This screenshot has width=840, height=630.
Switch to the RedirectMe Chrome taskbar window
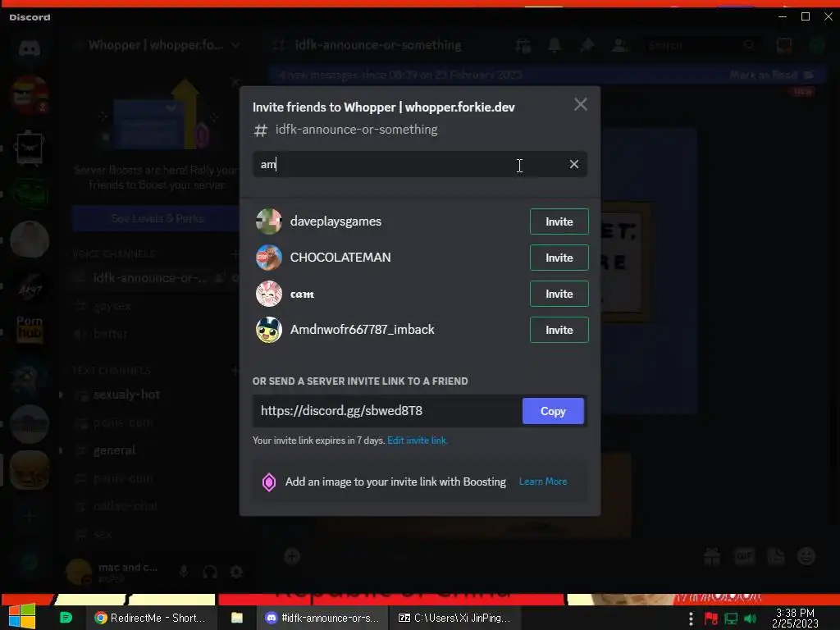click(x=151, y=618)
